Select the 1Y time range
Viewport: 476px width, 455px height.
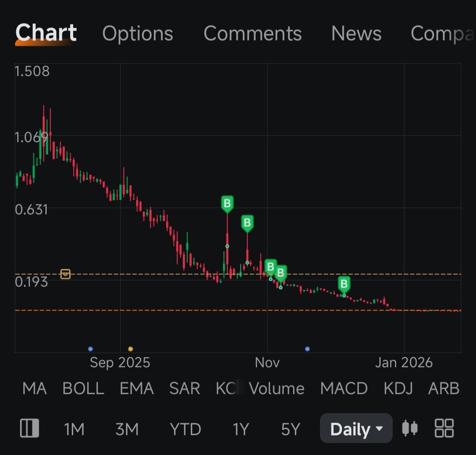coord(241,429)
